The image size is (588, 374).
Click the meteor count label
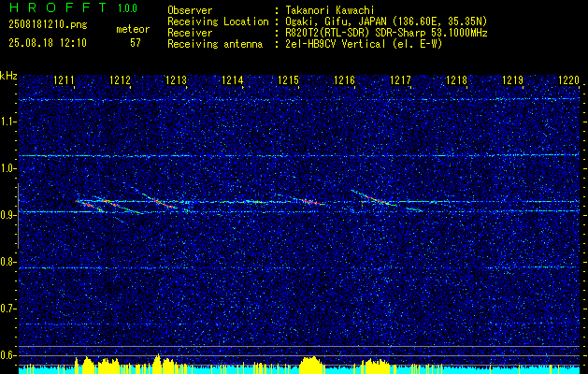(133, 29)
